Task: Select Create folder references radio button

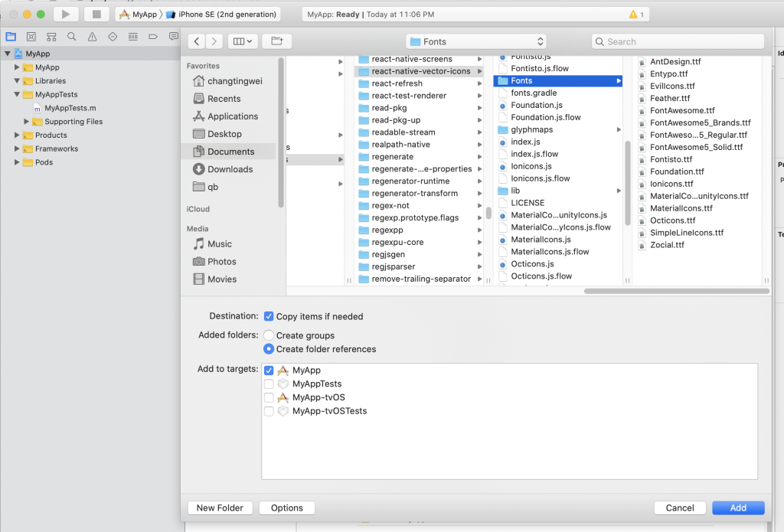Action: point(269,349)
